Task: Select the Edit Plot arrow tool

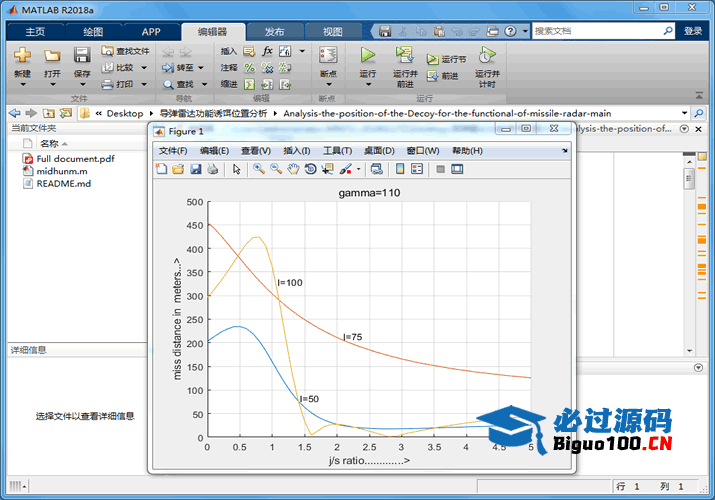Action: tap(236, 169)
